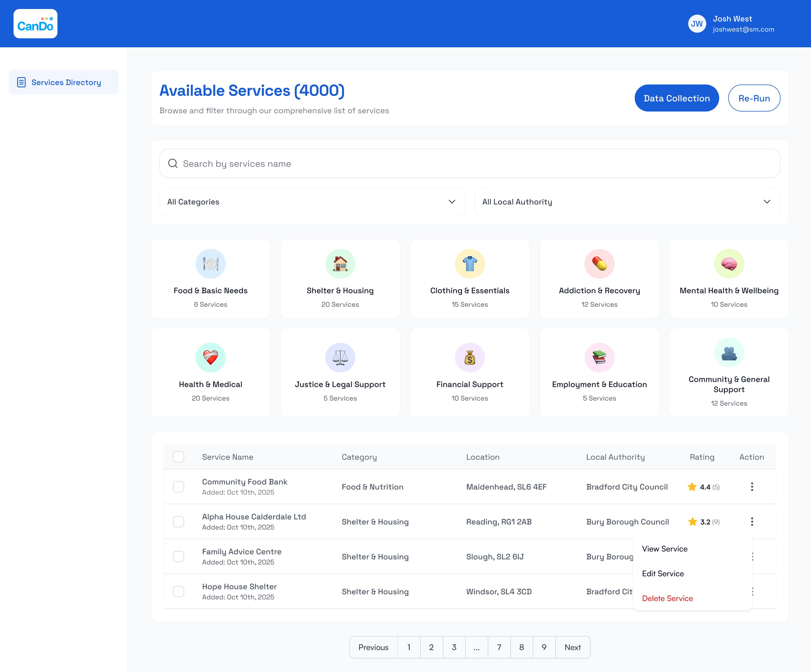Select the Addiction & Recovery pill icon

(x=599, y=264)
